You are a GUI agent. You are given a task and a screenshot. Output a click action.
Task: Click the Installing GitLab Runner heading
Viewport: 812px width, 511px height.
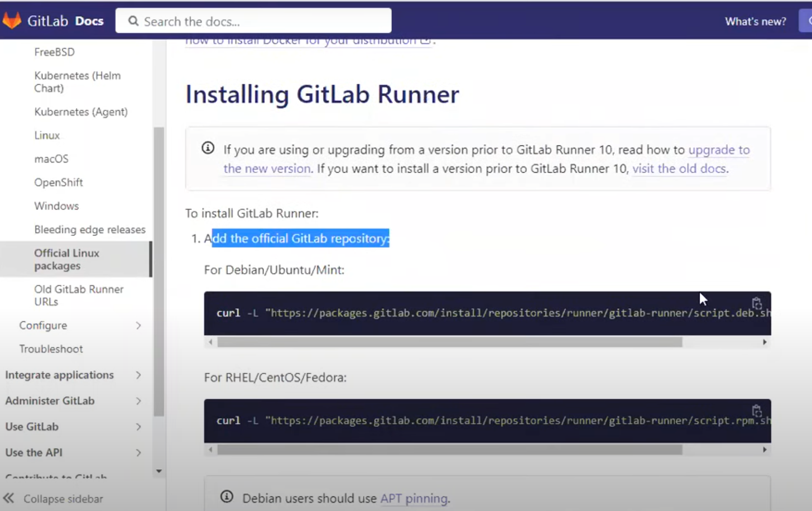322,94
